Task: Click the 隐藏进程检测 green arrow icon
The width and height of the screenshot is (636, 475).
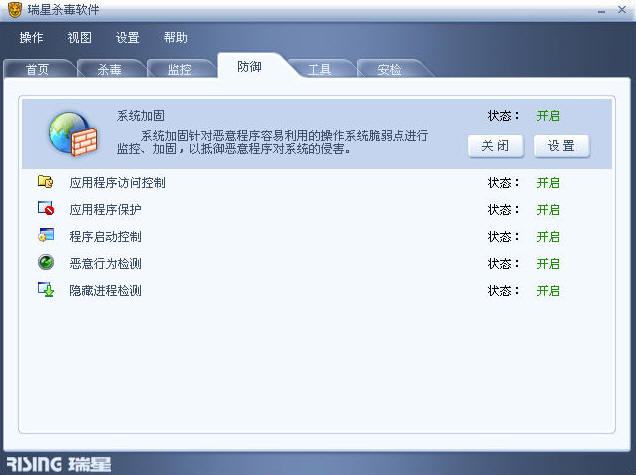Action: (x=46, y=289)
